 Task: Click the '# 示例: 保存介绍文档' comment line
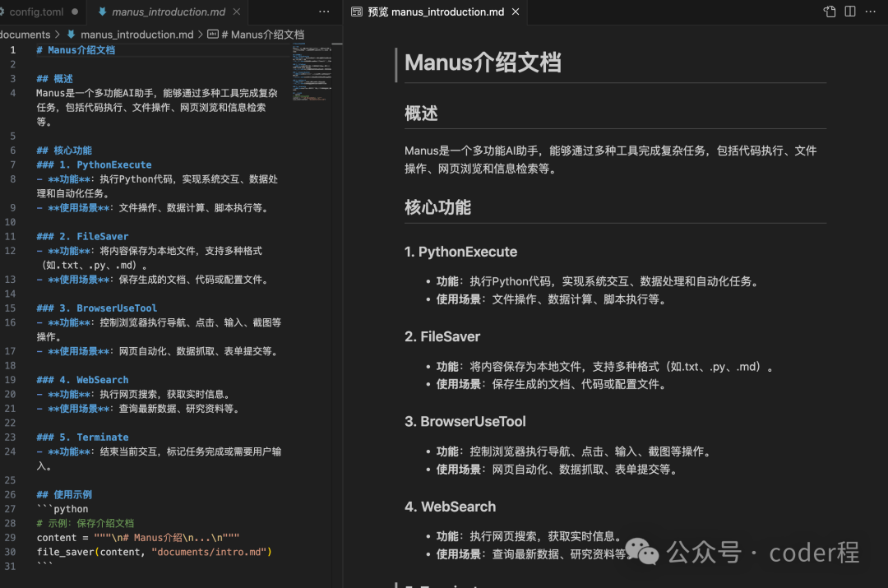(x=86, y=523)
